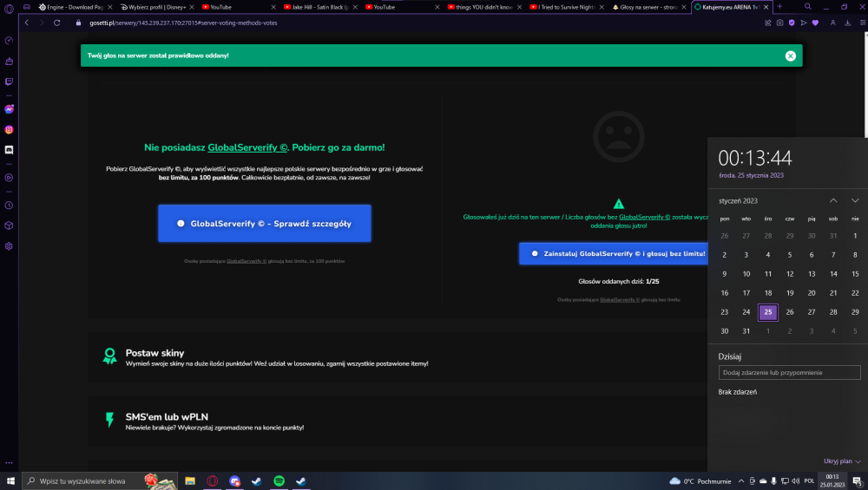Open Settings gear icon in sidebar
Viewport: 868px width, 490px height.
point(9,246)
